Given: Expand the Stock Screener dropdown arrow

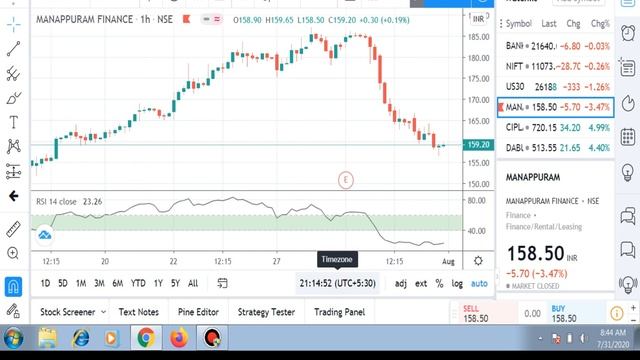Looking at the screenshot, I should click(x=103, y=312).
